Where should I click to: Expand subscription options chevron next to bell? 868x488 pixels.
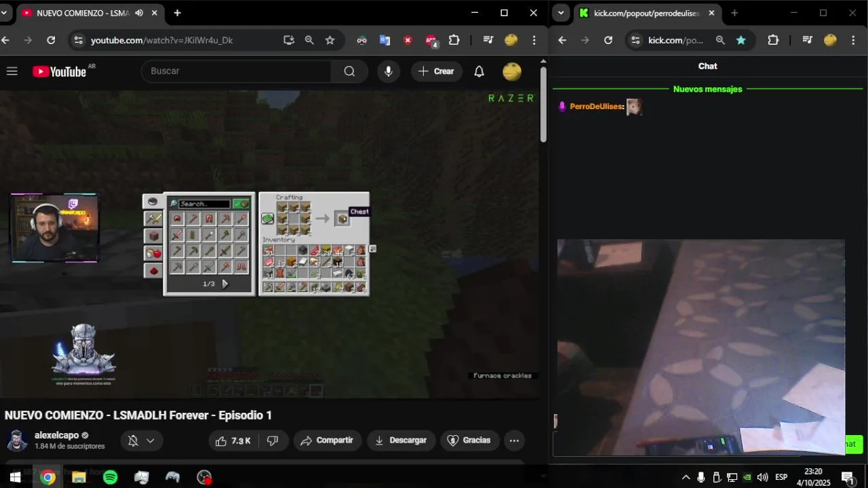pyautogui.click(x=150, y=441)
